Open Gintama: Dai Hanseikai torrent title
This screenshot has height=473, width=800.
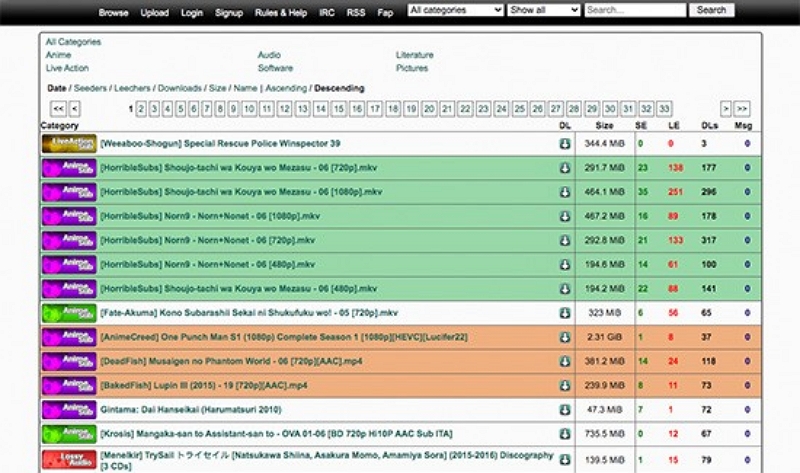(x=191, y=410)
